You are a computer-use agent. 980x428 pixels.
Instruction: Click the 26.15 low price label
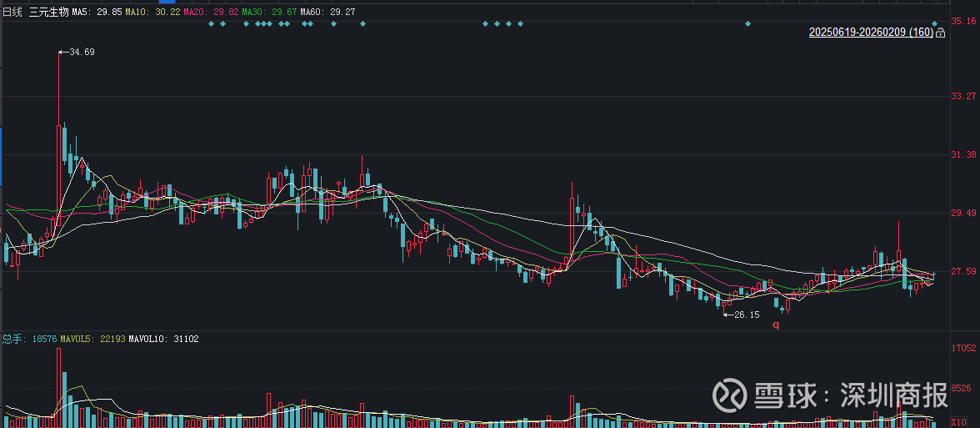(746, 315)
